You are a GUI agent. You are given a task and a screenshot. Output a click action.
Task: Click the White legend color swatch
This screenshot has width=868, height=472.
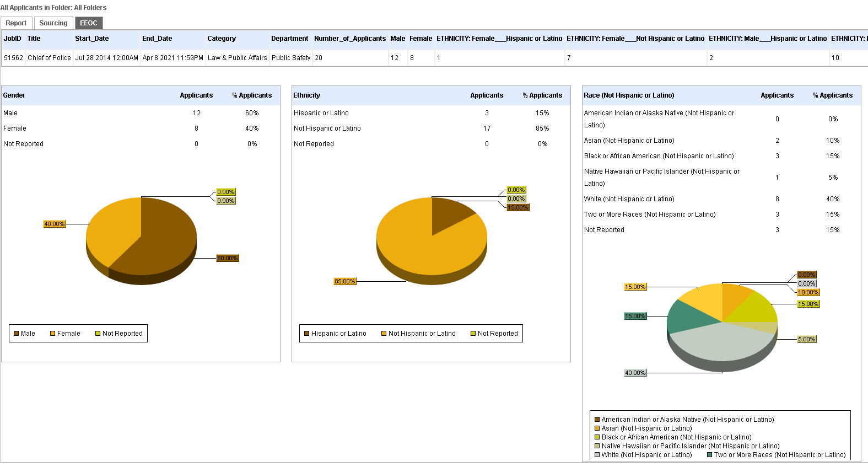click(597, 455)
